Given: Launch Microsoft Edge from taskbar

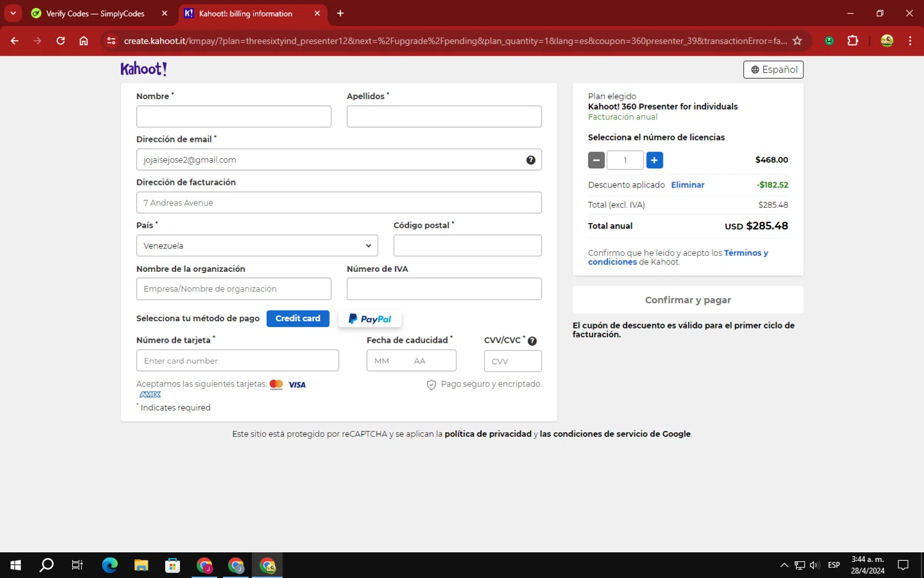Looking at the screenshot, I should coord(110,565).
